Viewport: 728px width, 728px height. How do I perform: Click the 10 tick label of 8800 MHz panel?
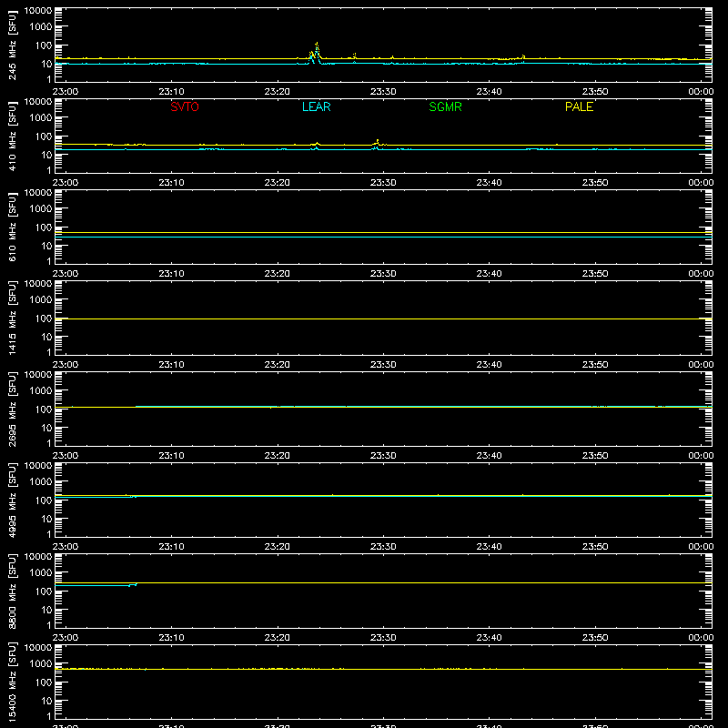46,610
